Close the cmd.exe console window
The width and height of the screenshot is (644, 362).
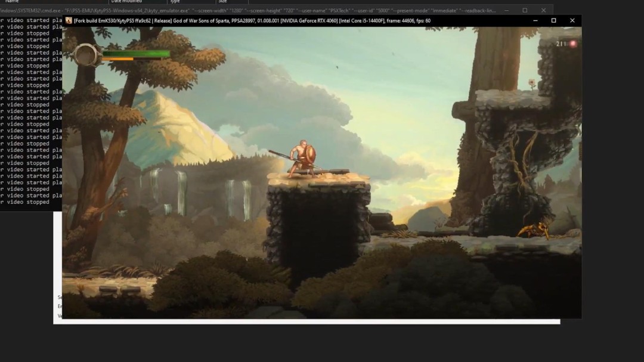click(543, 10)
